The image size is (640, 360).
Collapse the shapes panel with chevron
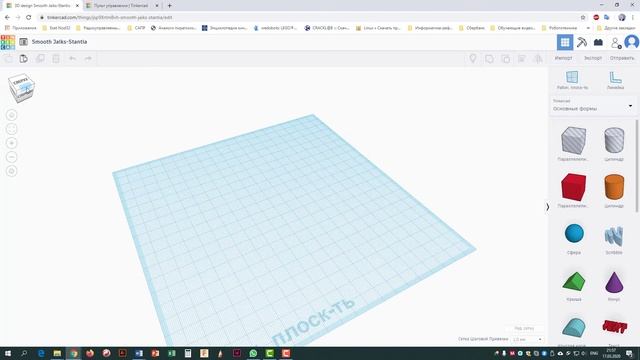[547, 207]
